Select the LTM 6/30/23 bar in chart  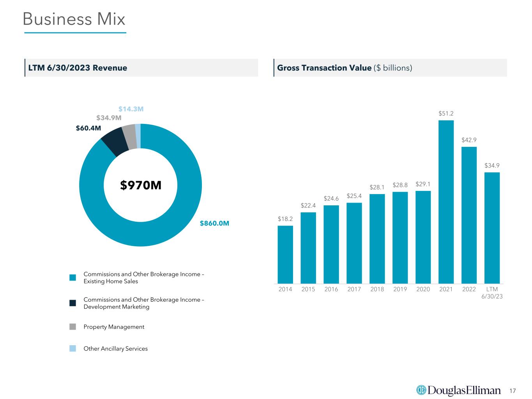[492, 228]
